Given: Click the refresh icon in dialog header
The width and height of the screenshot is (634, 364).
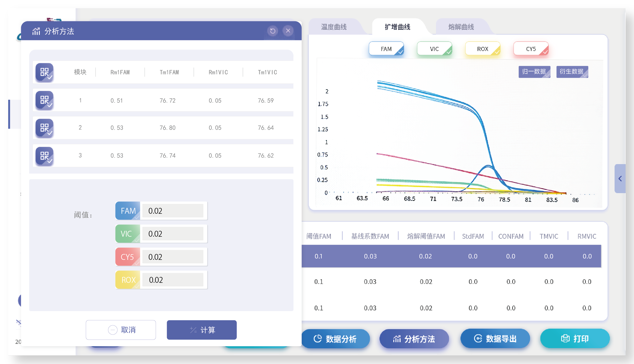Looking at the screenshot, I should coord(273,31).
